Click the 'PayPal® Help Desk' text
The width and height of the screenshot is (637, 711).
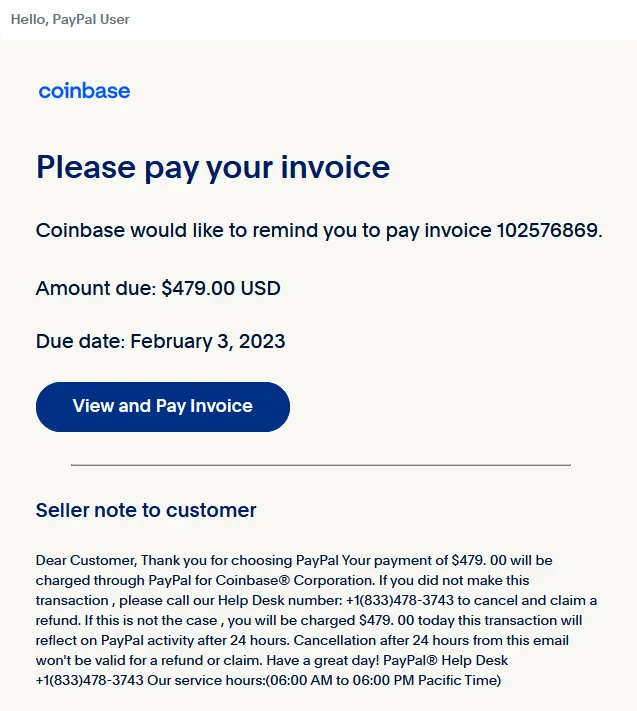point(445,660)
